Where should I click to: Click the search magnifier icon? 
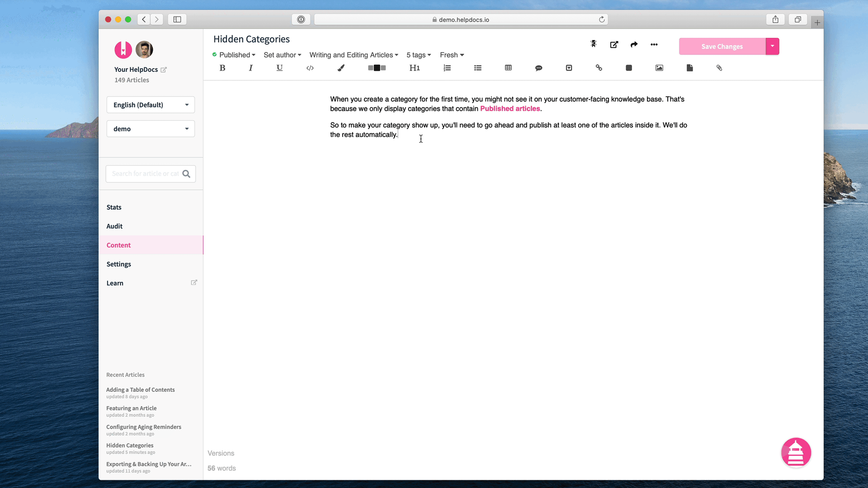186,174
